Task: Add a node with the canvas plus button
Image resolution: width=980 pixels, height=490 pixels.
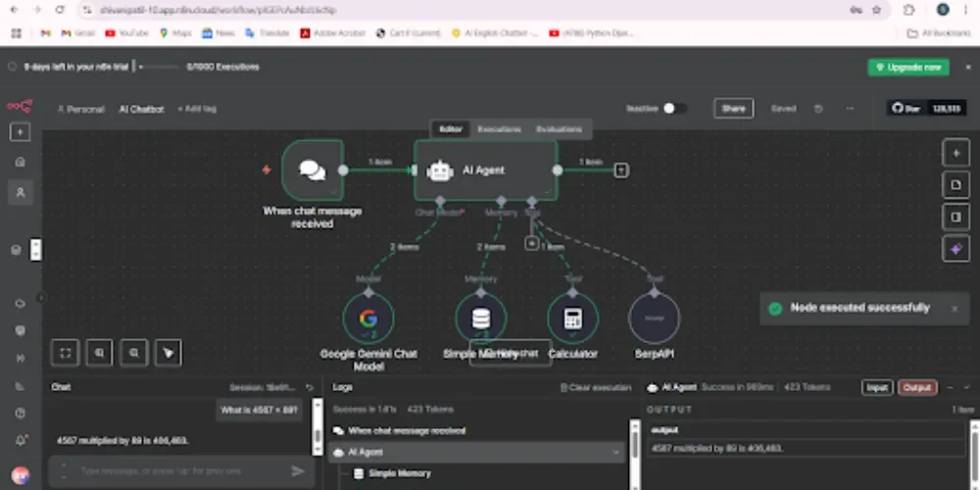Action: pyautogui.click(x=956, y=153)
